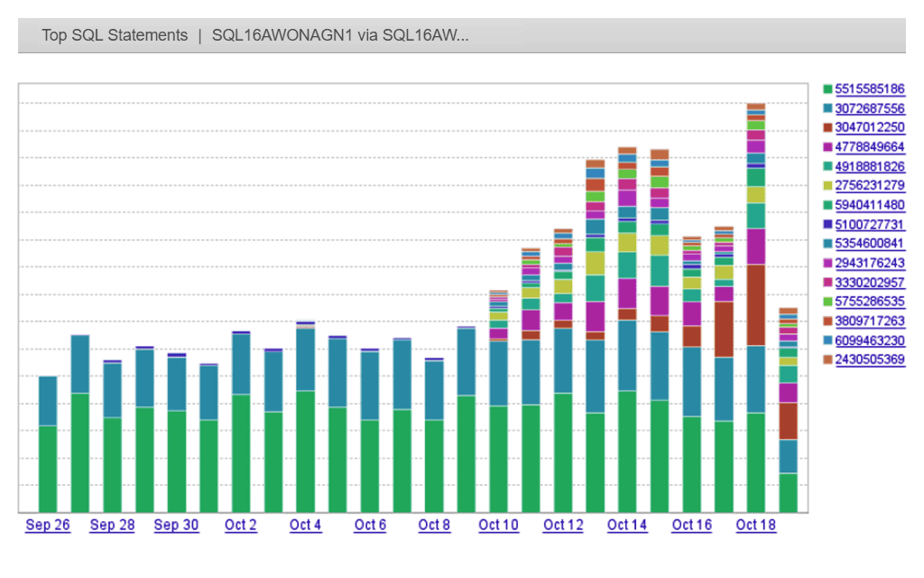Click the magenta swatch next to 4778849664
924x578 pixels.
coord(827,146)
